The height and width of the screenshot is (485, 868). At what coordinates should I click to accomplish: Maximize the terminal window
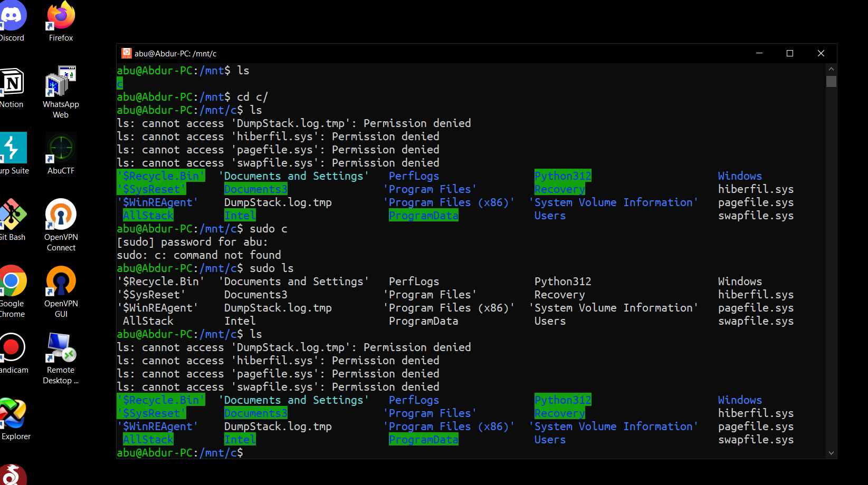click(x=790, y=53)
